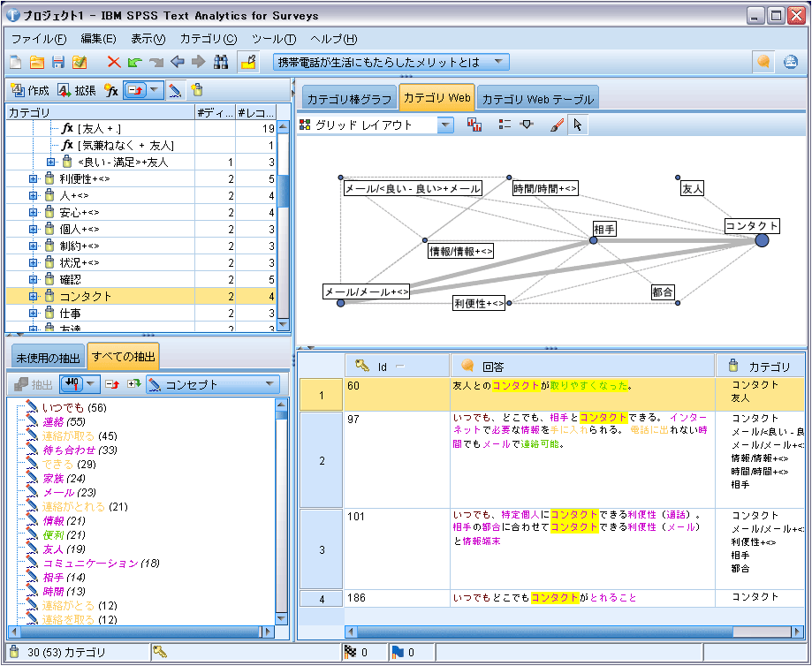Click the green undo arrow icon
Viewport: 812px width, 666px height.
coord(134,62)
